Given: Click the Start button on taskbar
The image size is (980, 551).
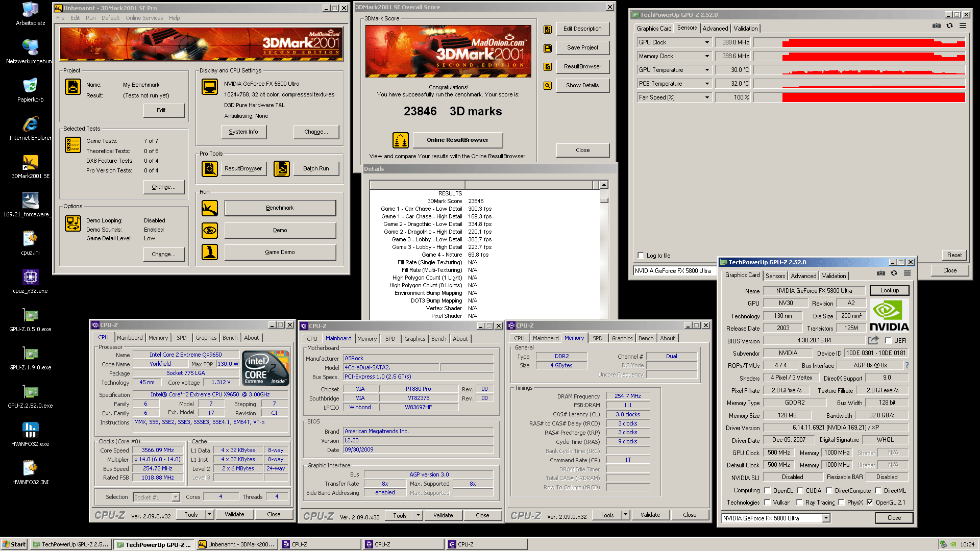Looking at the screenshot, I should pos(14,544).
